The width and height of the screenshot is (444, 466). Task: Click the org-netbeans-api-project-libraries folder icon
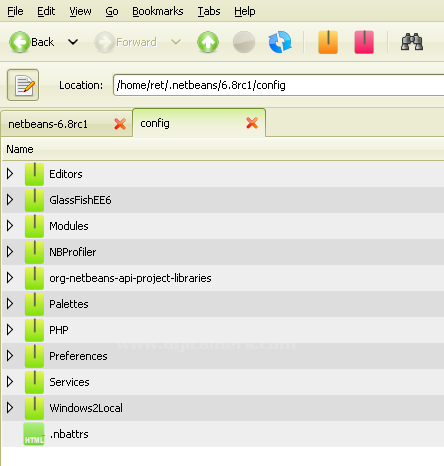[x=34, y=278]
